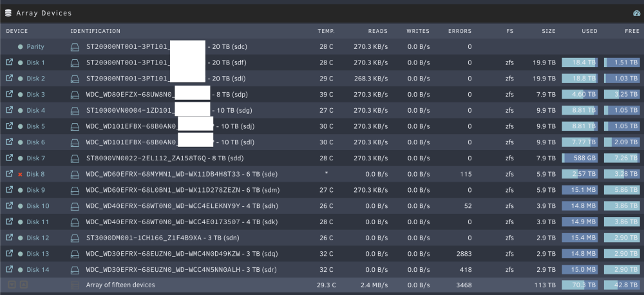Image resolution: width=644 pixels, height=295 pixels.
Task: Click Disk 7 drive icon next to ST8000VN0022
Action: click(75, 158)
